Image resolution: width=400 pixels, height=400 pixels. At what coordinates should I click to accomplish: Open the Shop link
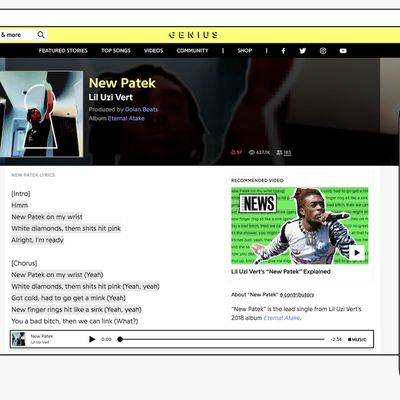[x=245, y=51]
